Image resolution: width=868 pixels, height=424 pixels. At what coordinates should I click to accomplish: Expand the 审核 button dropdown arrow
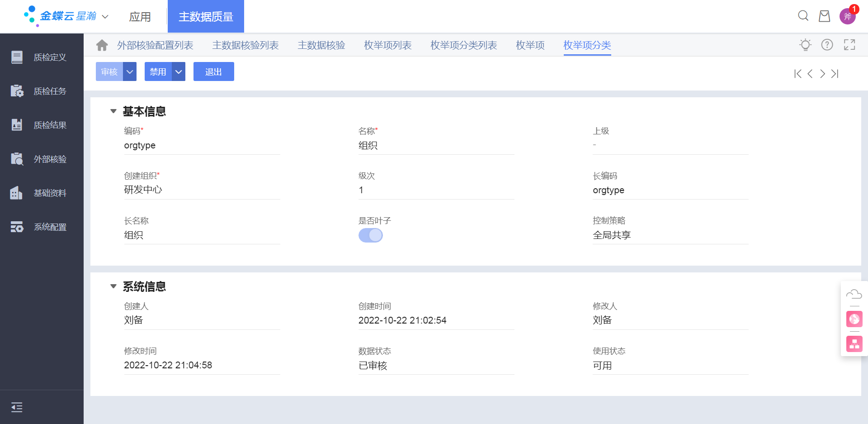[x=130, y=71]
